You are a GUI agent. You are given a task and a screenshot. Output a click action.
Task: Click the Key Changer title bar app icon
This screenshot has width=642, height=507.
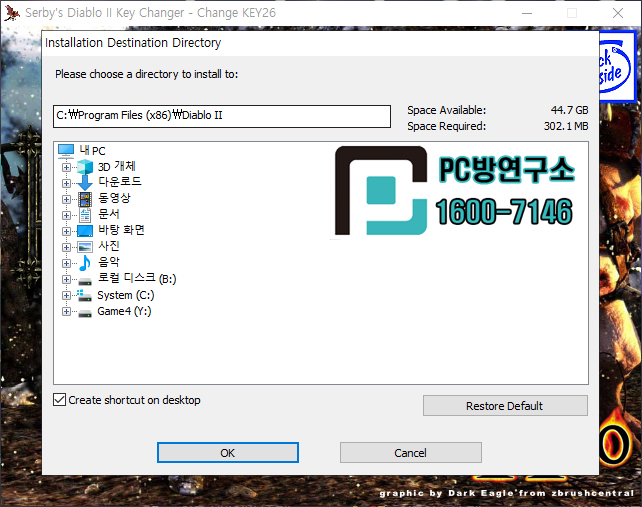point(12,13)
